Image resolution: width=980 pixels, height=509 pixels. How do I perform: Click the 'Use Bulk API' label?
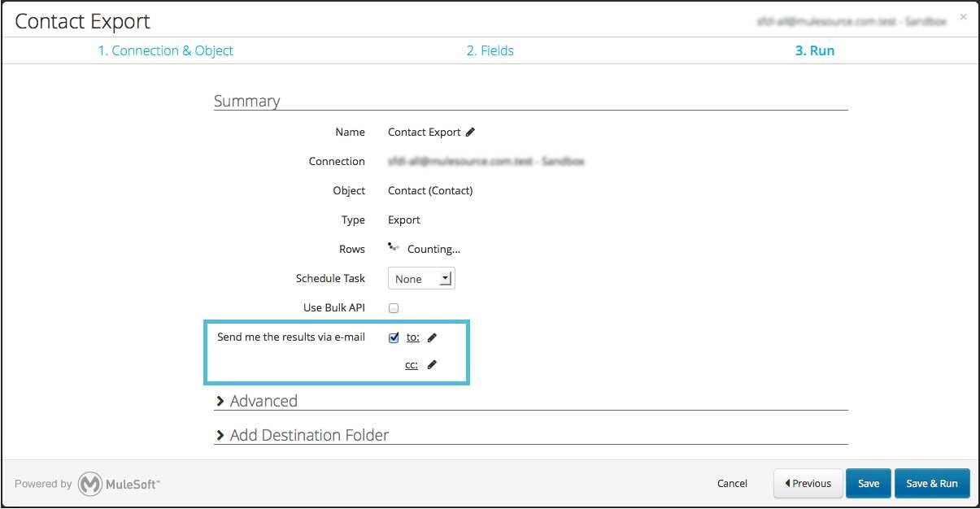pos(334,307)
